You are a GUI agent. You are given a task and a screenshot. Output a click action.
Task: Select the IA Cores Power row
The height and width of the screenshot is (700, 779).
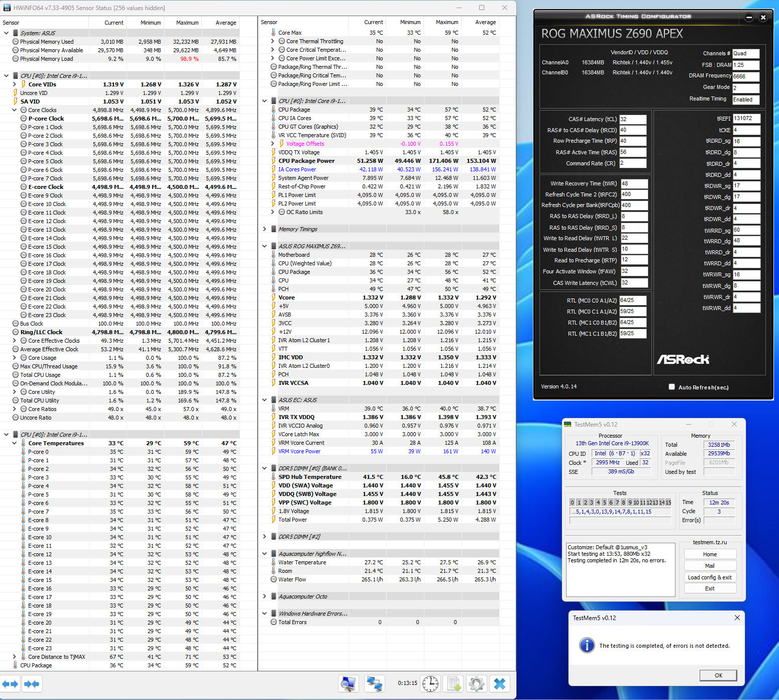click(379, 169)
